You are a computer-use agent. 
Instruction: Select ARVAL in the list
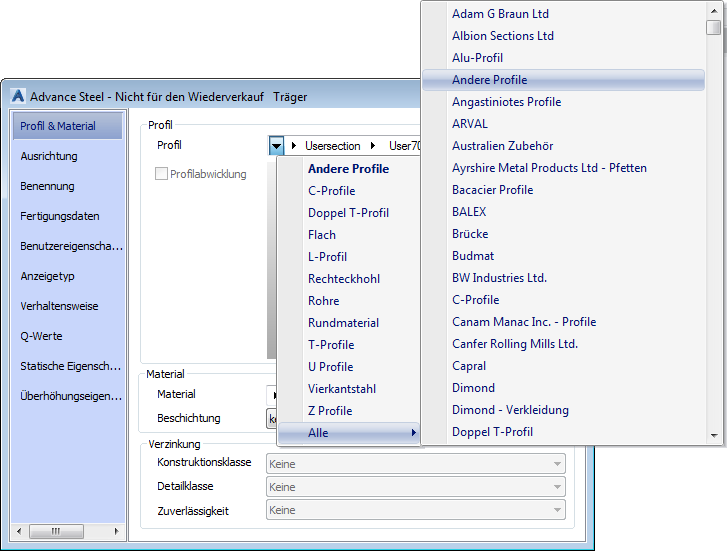coord(563,124)
